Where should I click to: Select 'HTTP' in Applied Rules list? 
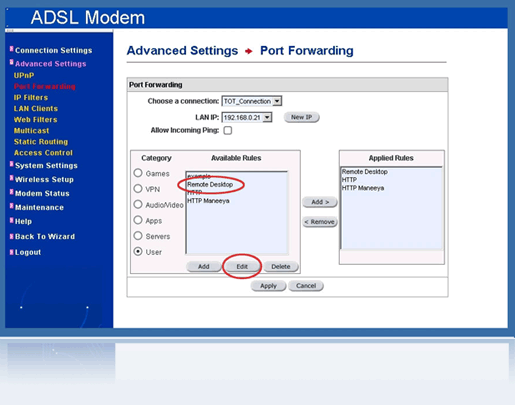[x=349, y=180]
